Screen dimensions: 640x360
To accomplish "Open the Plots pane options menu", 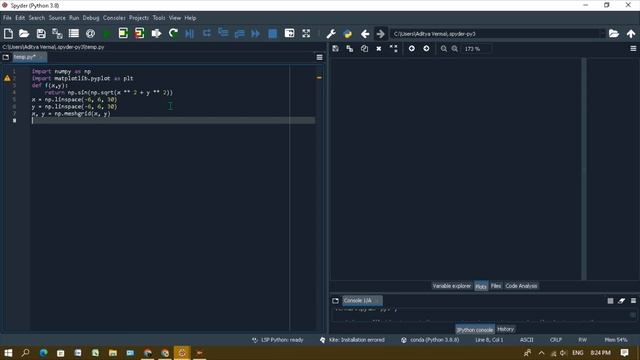I will (633, 49).
